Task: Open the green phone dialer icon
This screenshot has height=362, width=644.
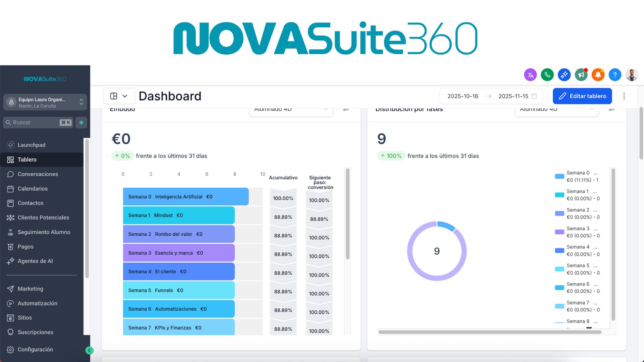Action: click(547, 75)
